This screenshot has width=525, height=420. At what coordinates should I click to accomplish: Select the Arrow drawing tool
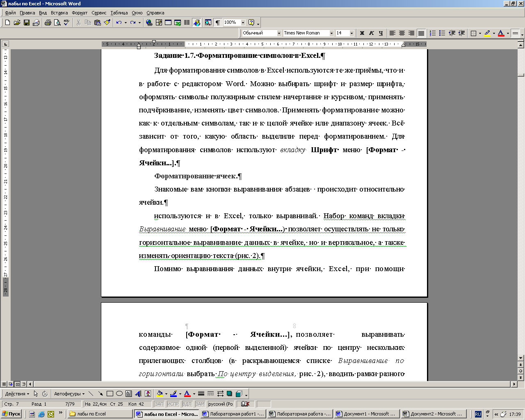pos(100,394)
